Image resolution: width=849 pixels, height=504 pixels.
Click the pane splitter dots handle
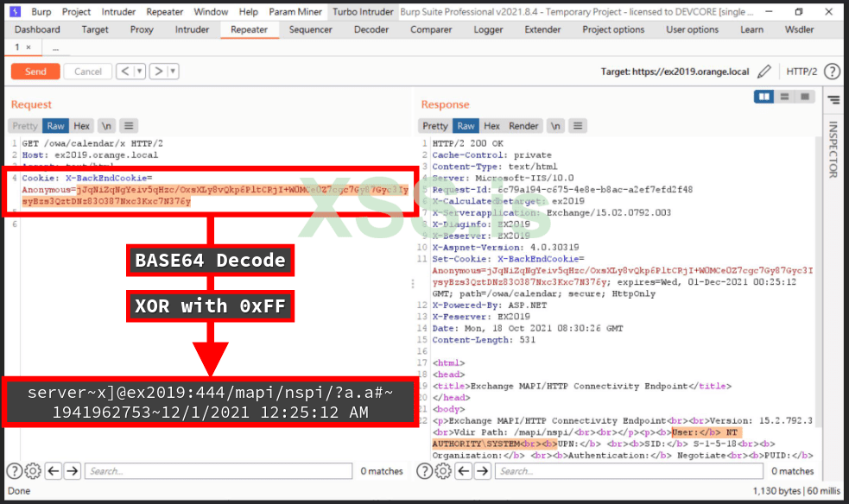(x=413, y=283)
